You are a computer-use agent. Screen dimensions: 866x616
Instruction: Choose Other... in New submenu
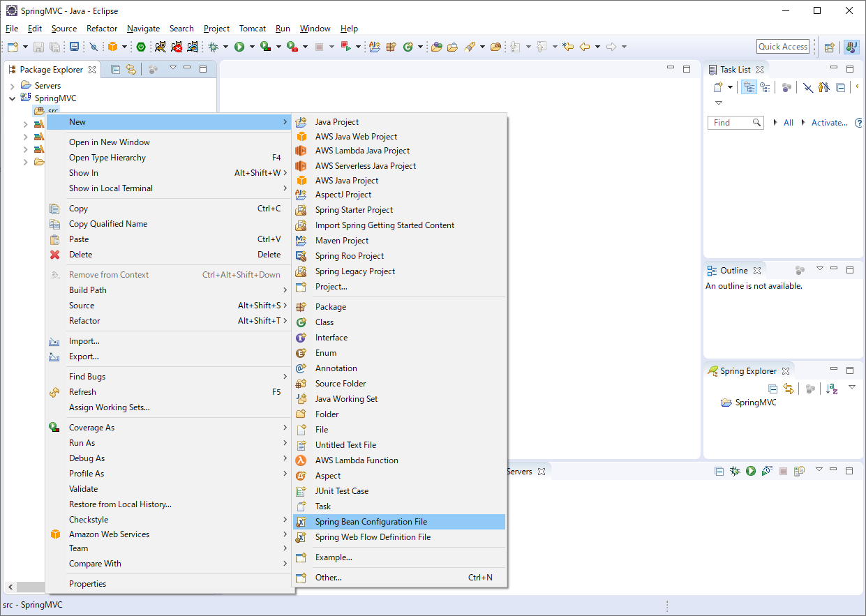pos(399,578)
